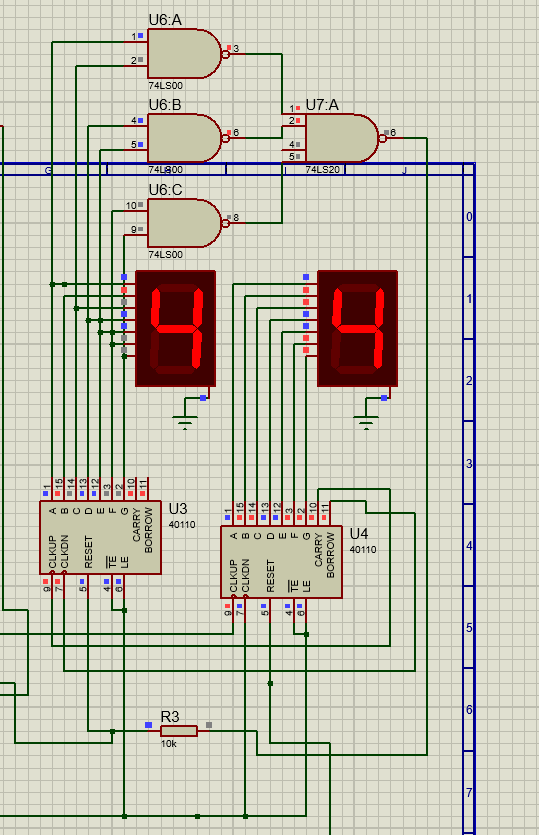Click the 74LS00 value under U6:C
539x835 pixels.
[166, 255]
